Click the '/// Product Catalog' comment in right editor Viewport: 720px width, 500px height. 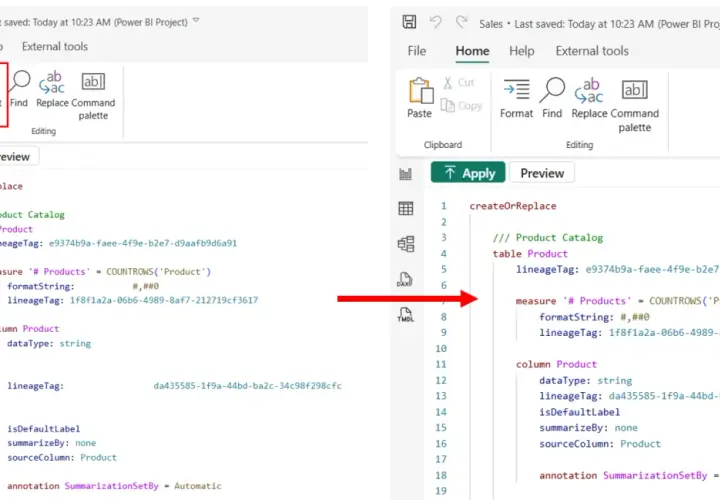tap(548, 237)
